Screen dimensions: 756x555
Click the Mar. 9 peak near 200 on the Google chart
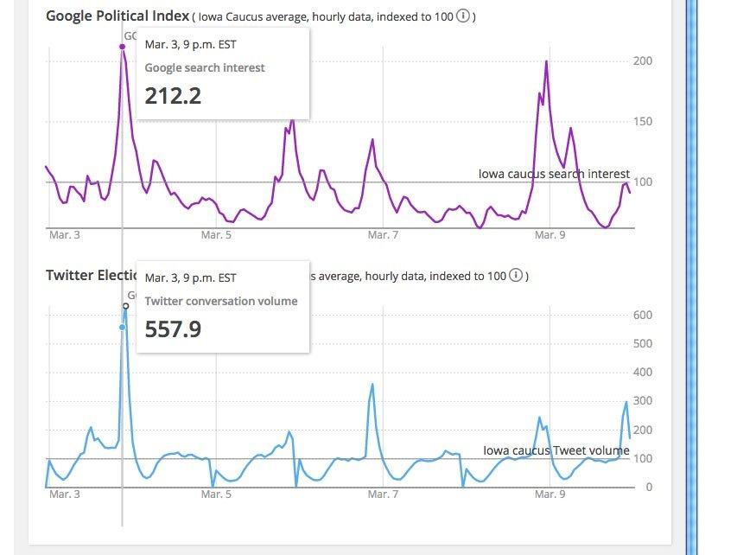[547, 61]
